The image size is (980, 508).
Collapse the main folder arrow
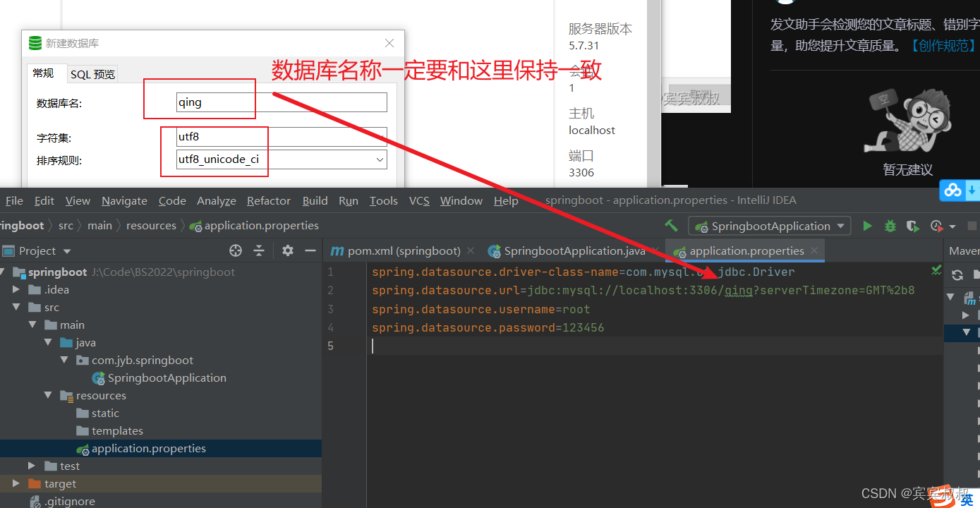coord(32,325)
